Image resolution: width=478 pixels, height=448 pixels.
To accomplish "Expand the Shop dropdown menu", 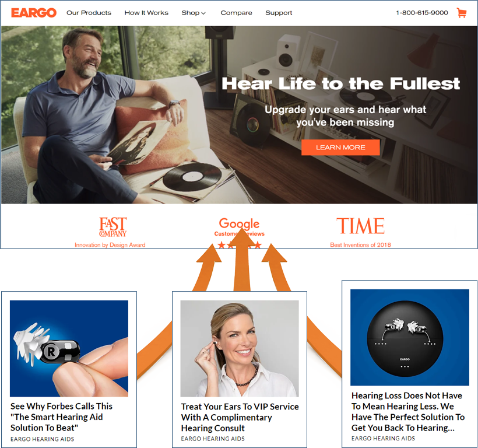I will pos(194,13).
